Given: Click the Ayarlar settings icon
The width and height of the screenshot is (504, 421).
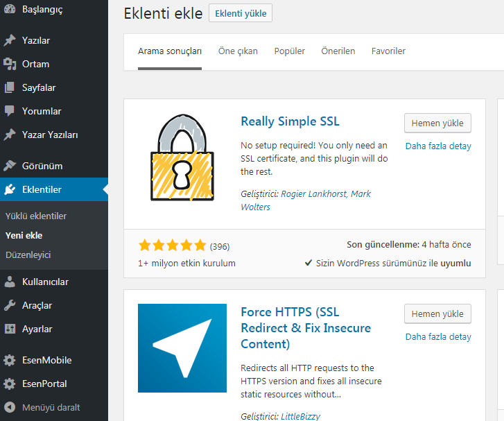Looking at the screenshot, I should [x=10, y=329].
